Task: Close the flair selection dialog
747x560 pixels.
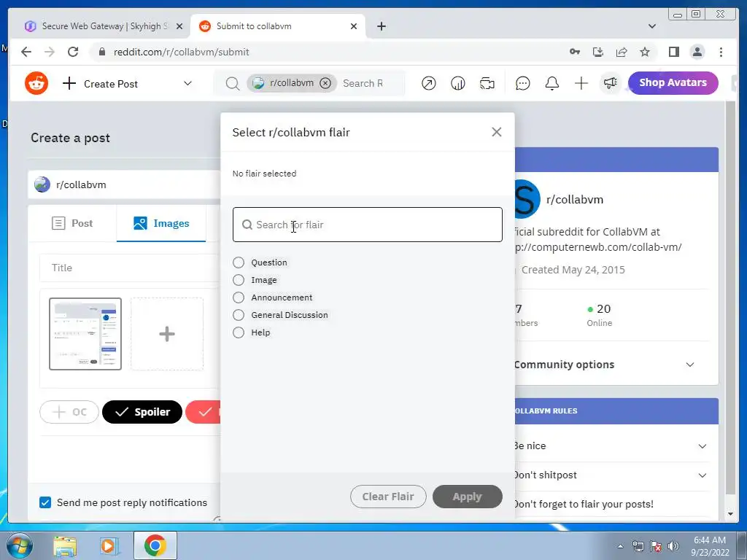Action: click(x=496, y=132)
